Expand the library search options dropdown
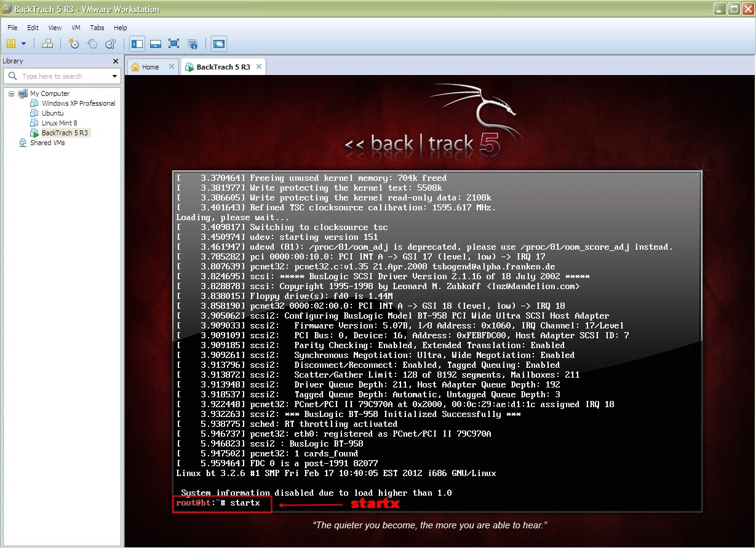Image resolution: width=756 pixels, height=548 pixels. (x=114, y=76)
